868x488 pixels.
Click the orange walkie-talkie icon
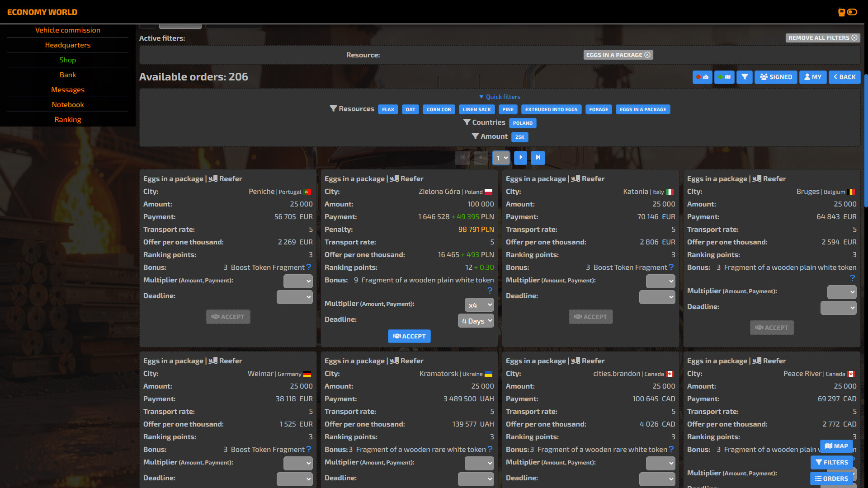point(841,12)
